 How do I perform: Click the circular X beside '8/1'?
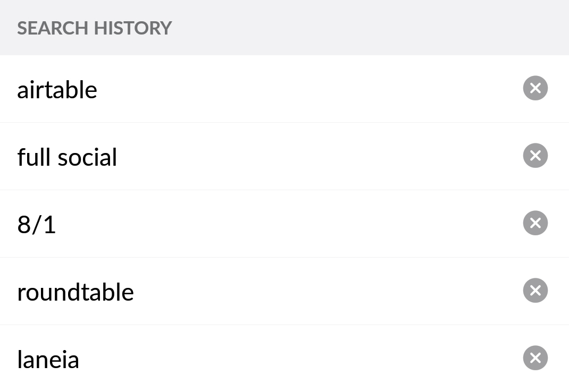pos(535,223)
